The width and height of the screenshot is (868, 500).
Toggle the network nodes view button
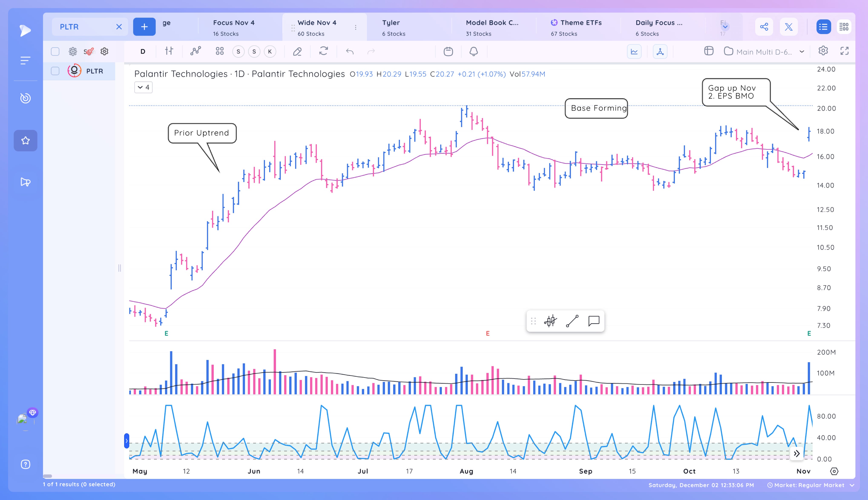click(x=660, y=52)
